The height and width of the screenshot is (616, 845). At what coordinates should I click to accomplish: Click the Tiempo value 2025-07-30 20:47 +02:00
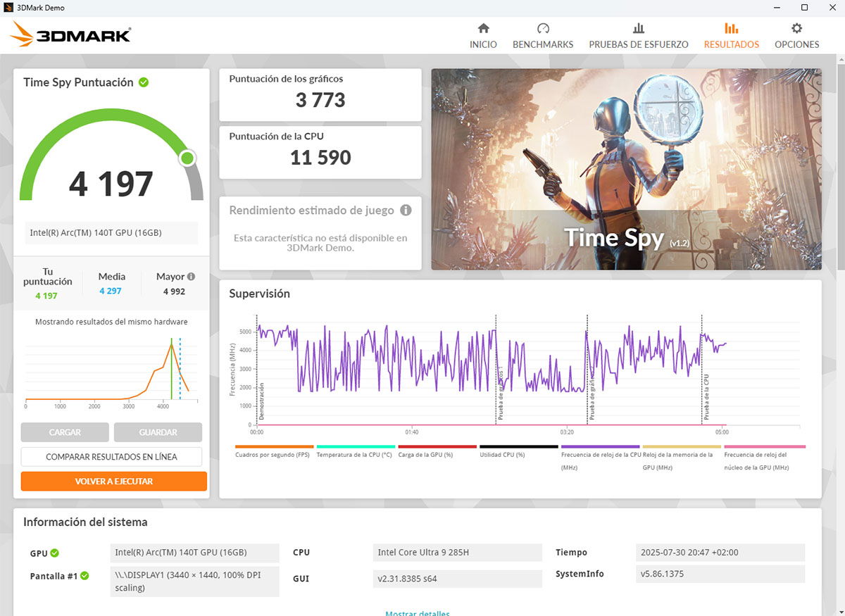coord(720,553)
